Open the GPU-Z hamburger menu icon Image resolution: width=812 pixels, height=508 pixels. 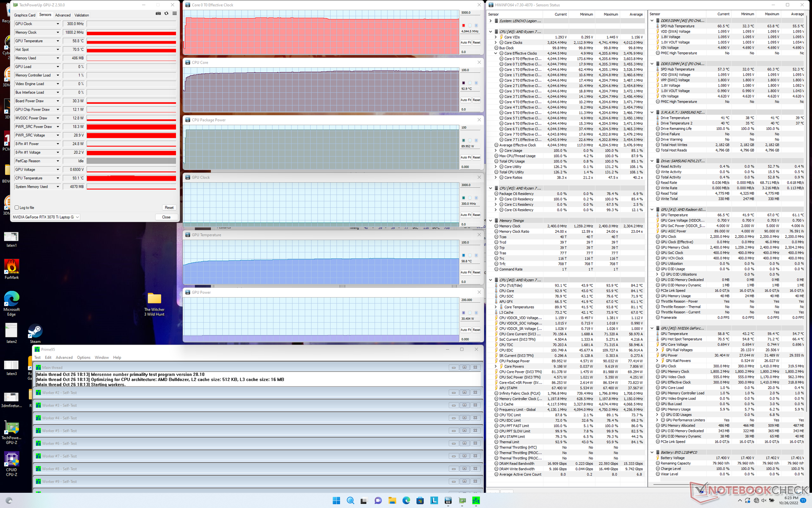click(174, 14)
